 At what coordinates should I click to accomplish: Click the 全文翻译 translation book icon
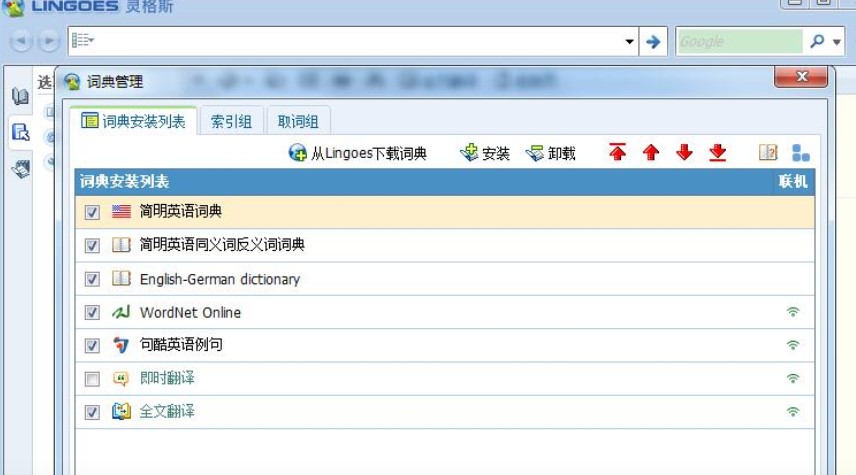point(121,411)
